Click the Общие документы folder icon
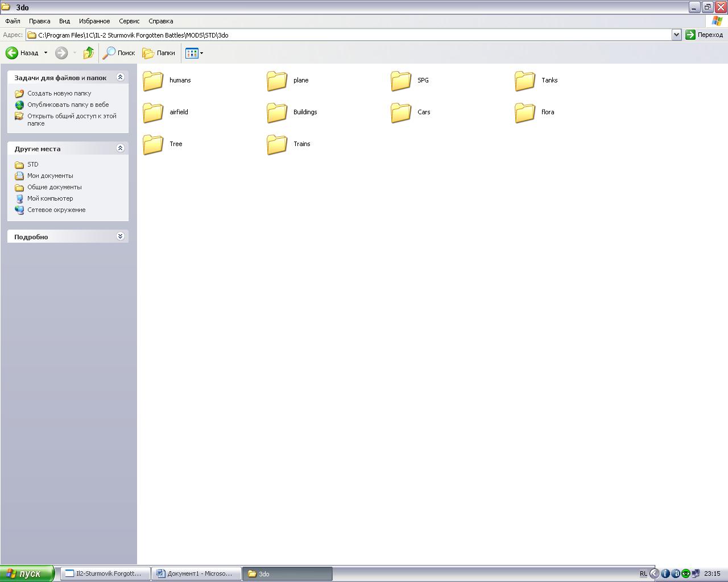728x582 pixels. tap(19, 187)
